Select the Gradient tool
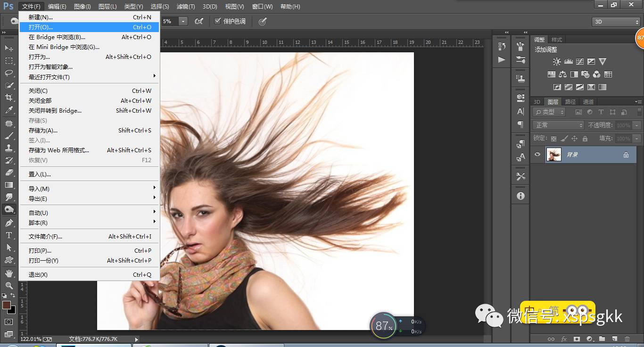Screen dimensions: 644x347 (9, 185)
